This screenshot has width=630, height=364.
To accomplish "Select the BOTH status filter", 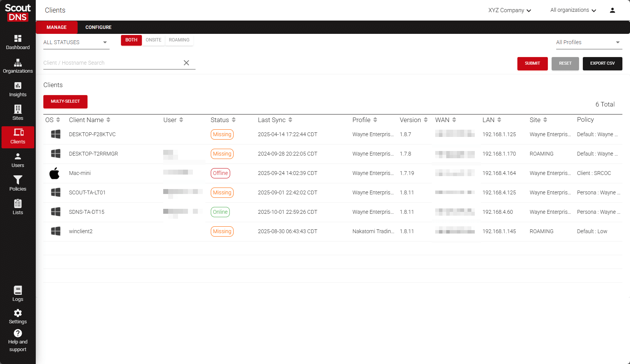I will point(131,40).
